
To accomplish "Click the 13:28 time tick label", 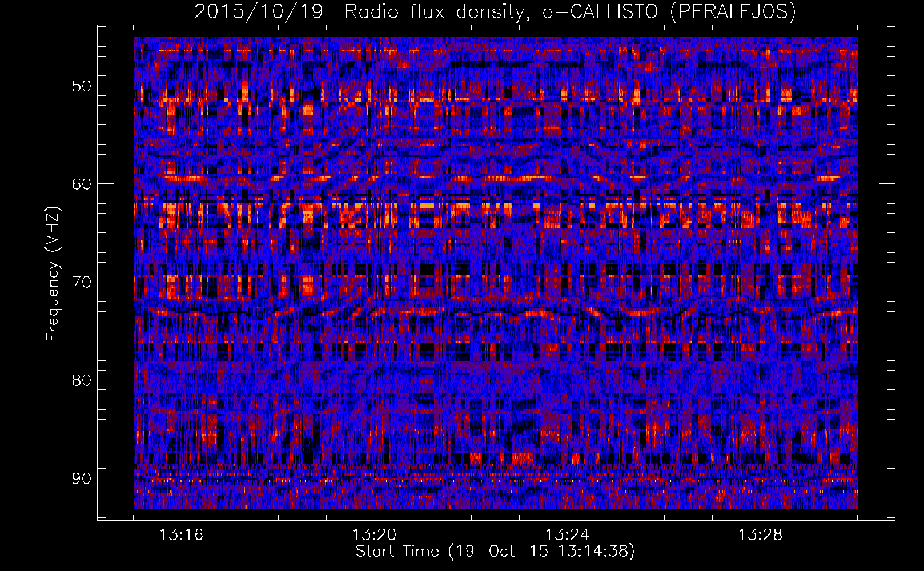I will point(760,535).
